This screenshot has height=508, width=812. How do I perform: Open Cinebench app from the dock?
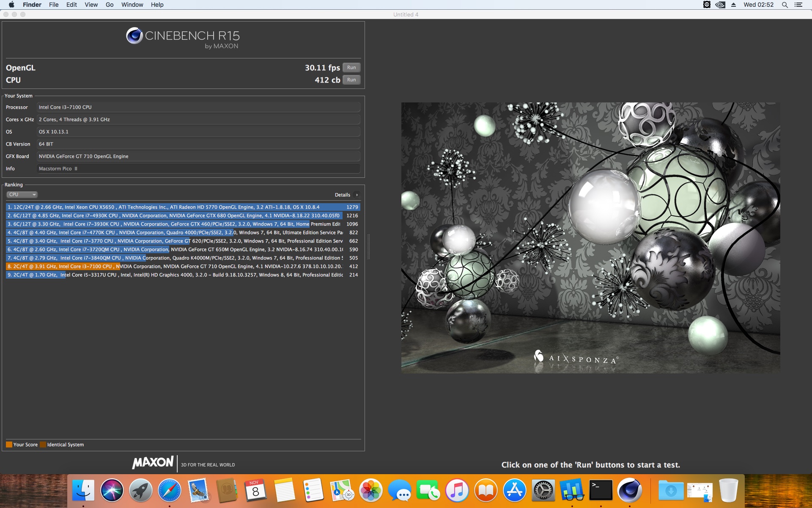click(629, 490)
